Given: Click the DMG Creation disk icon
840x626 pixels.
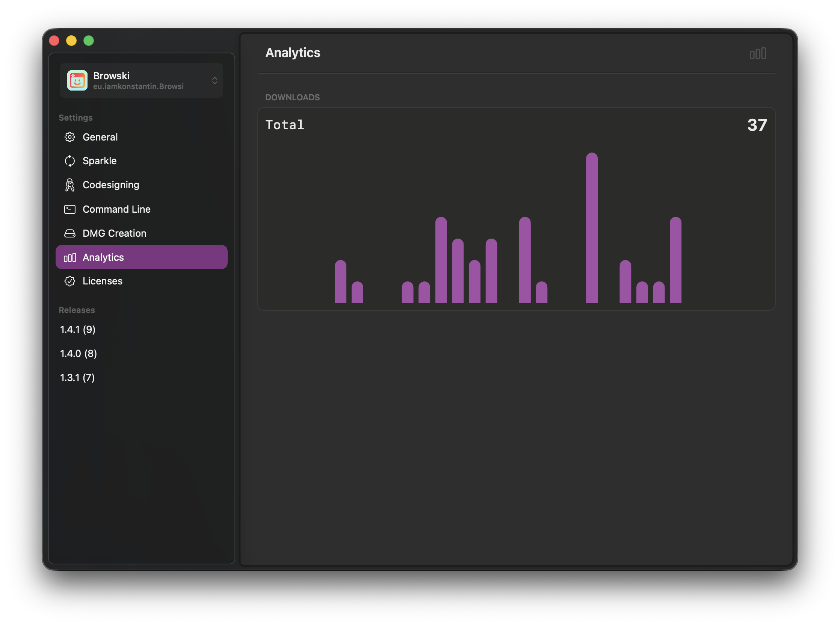Looking at the screenshot, I should (70, 233).
